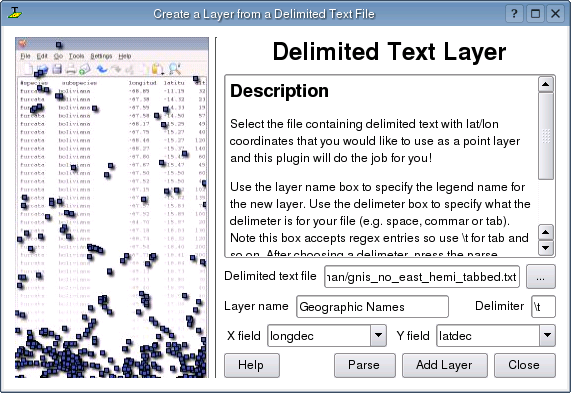Click the bottom scroll-down arrow of Description
This screenshot has width=571, height=393.
[x=546, y=248]
